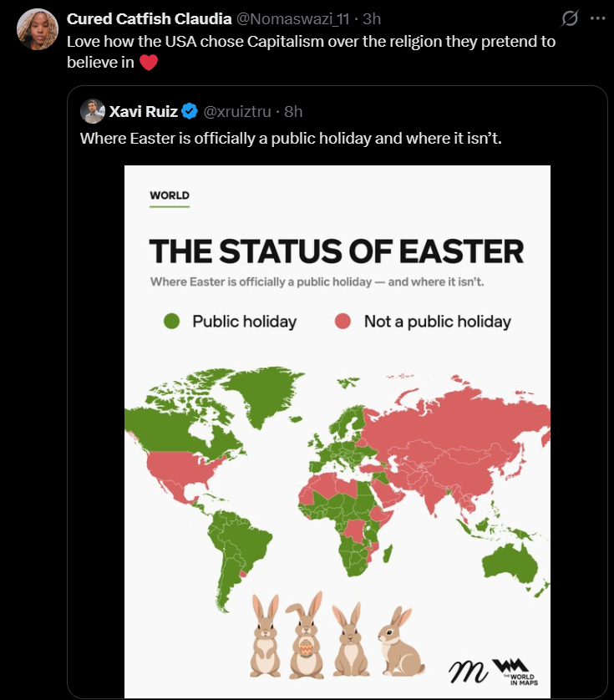This screenshot has height=700, width=614.
Task: Click the Grok explain-post icon
Action: coord(570,18)
